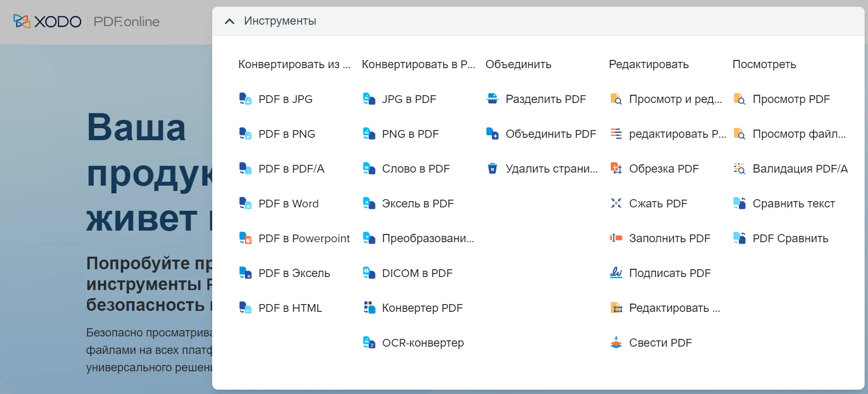Open Просмотр PDF viewer link

(x=791, y=99)
